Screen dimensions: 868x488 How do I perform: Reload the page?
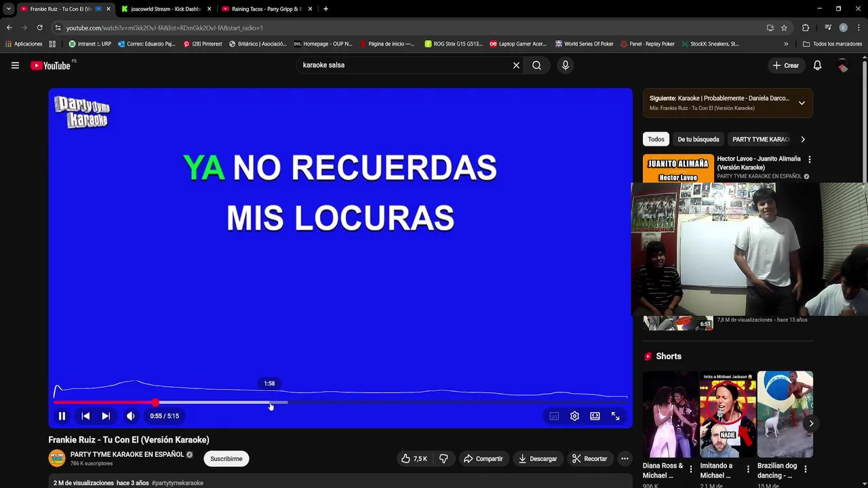pos(39,28)
